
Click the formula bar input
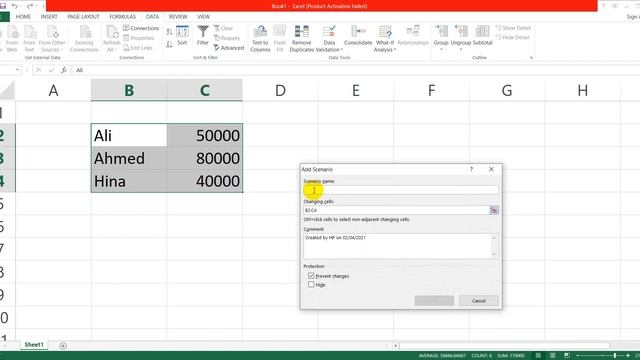[x=355, y=70]
